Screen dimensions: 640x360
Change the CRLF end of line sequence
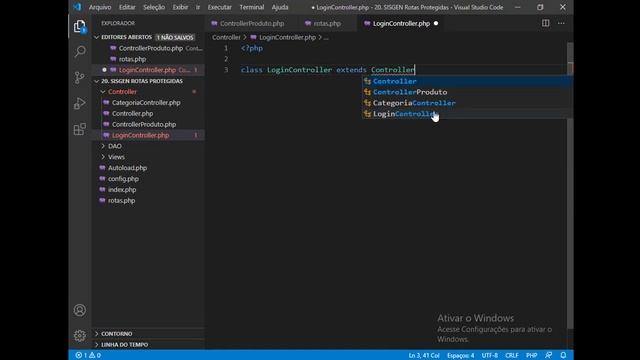coord(511,355)
